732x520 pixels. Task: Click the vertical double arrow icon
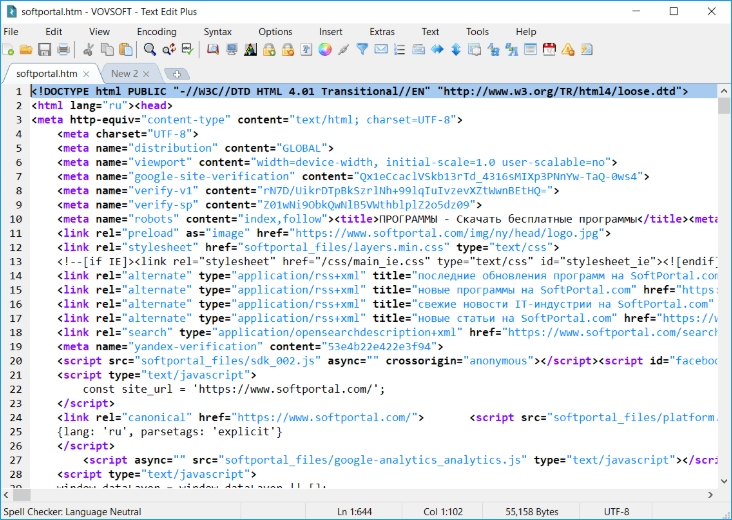pos(456,49)
